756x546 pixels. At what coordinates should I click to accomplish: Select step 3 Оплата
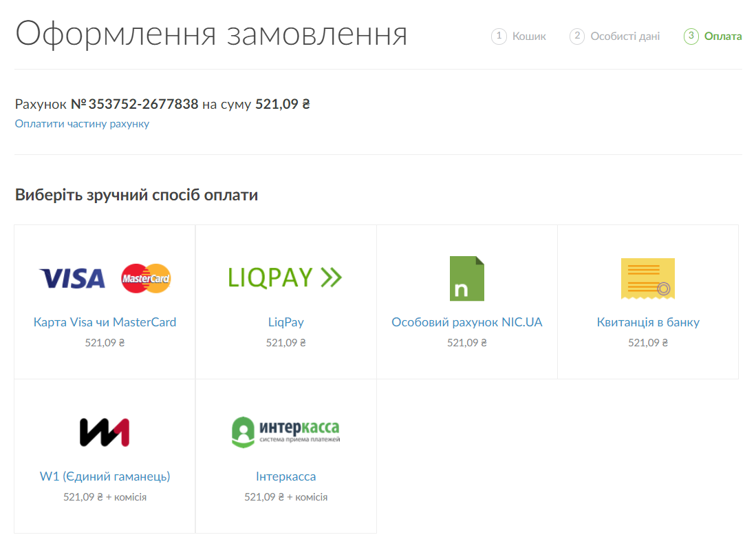click(x=722, y=36)
